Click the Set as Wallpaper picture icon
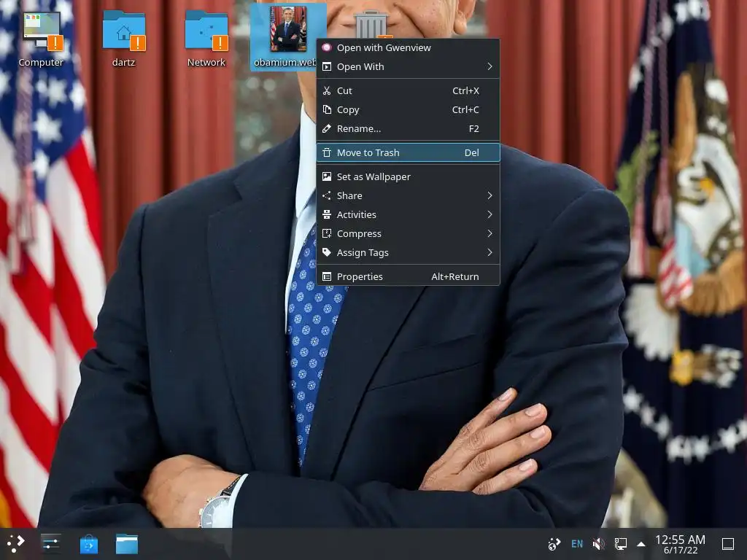The image size is (747, 560). (327, 176)
